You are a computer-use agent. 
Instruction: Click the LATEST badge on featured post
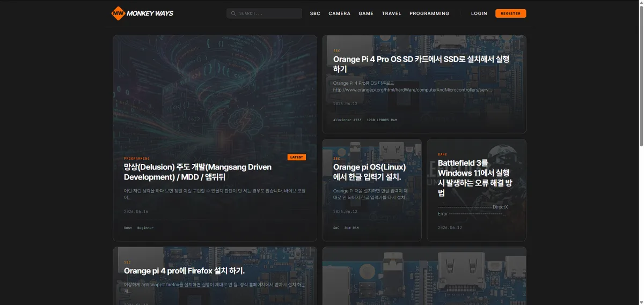click(297, 157)
